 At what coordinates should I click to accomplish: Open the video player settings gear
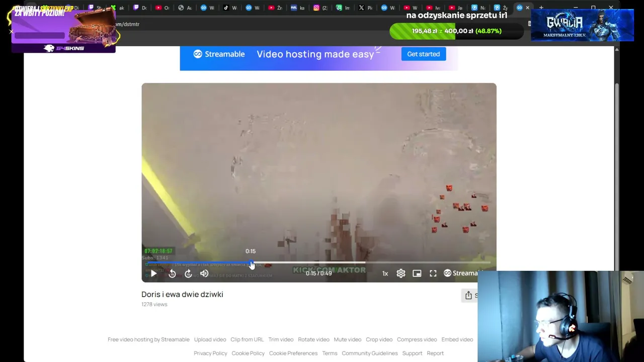(x=401, y=274)
